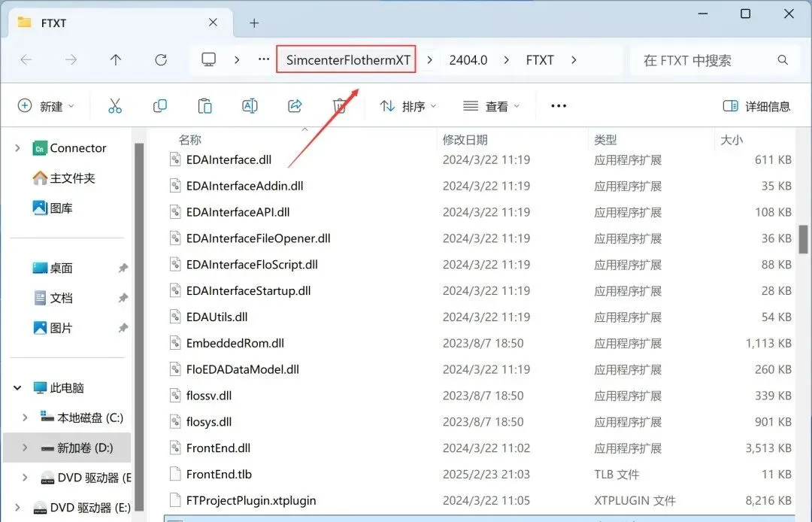This screenshot has height=522, width=812.
Task: Expand the Connector tree node
Action: tap(17, 148)
